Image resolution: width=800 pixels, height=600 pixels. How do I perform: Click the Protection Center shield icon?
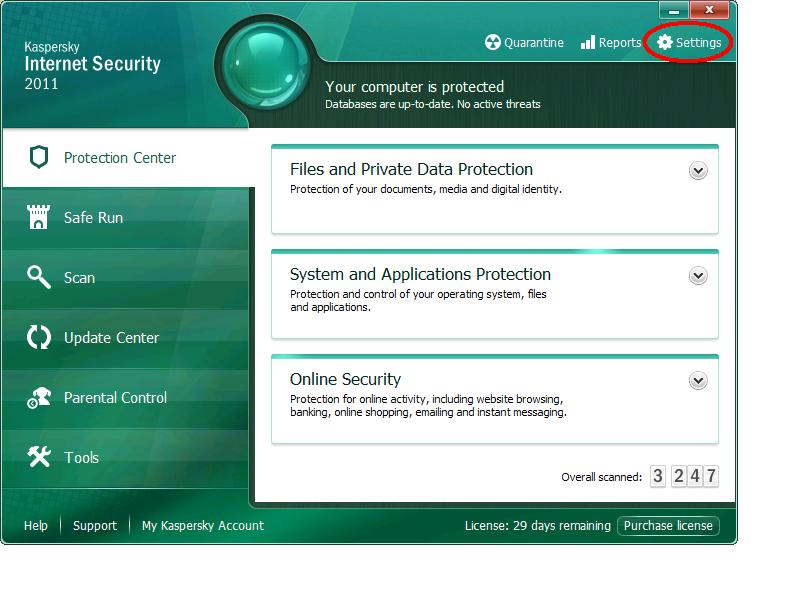[39, 157]
